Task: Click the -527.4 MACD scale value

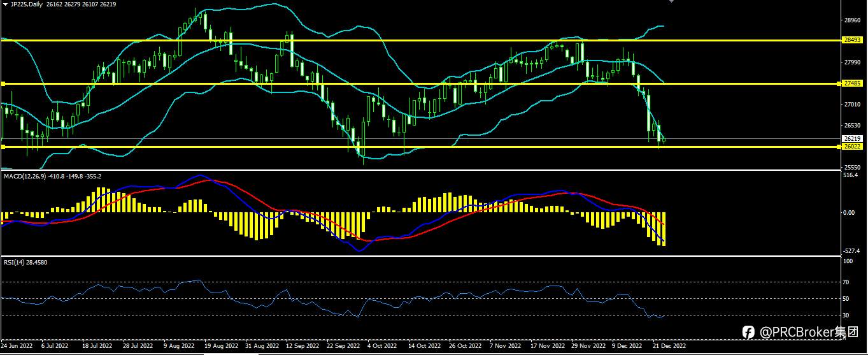Action: pyautogui.click(x=852, y=251)
